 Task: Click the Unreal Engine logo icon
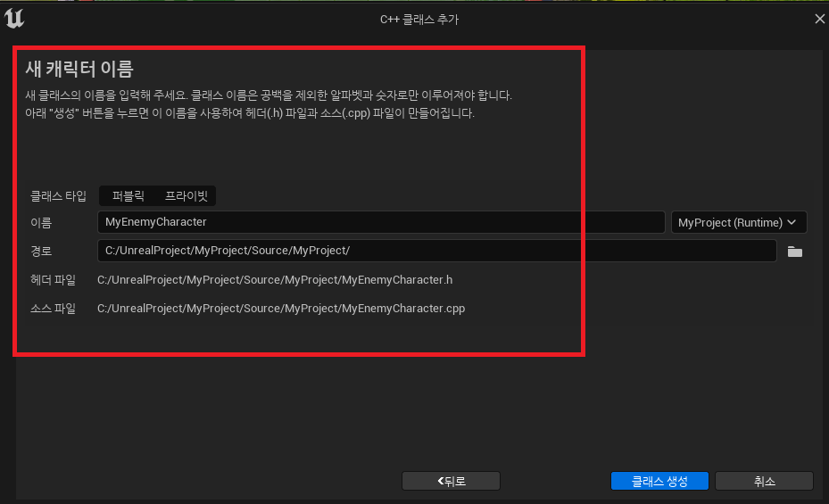[14, 19]
